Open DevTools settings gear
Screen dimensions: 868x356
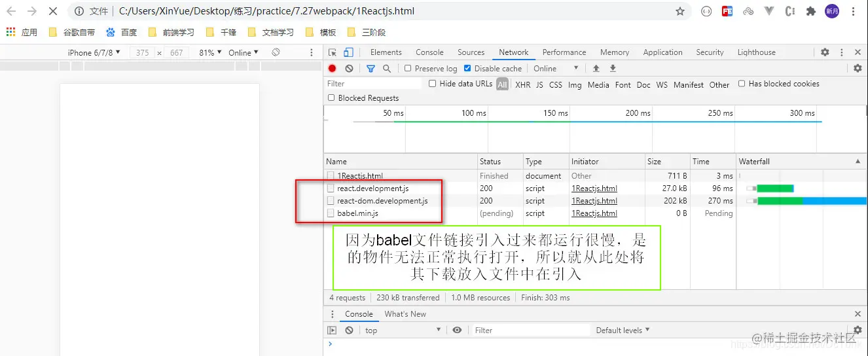coord(825,52)
